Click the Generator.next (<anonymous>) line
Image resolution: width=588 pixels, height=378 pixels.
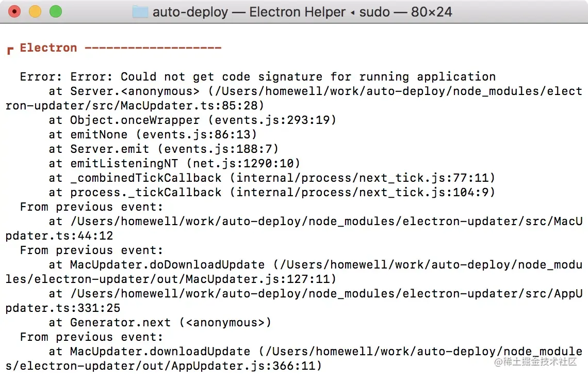point(160,322)
